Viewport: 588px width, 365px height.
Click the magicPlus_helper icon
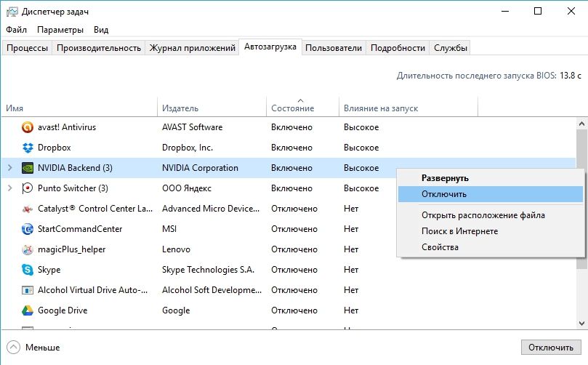point(28,249)
